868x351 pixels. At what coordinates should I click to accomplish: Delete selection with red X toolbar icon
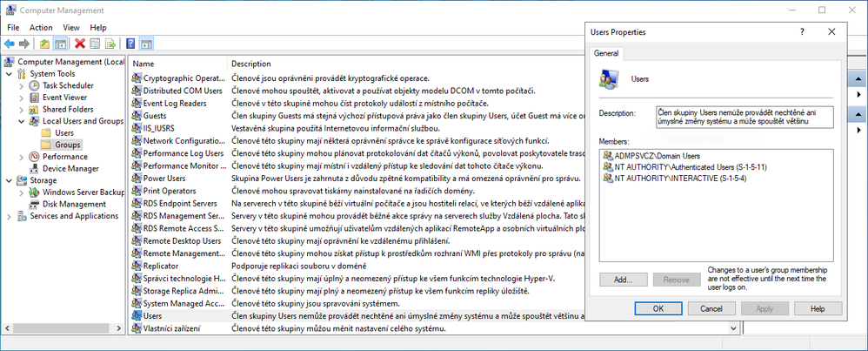80,44
